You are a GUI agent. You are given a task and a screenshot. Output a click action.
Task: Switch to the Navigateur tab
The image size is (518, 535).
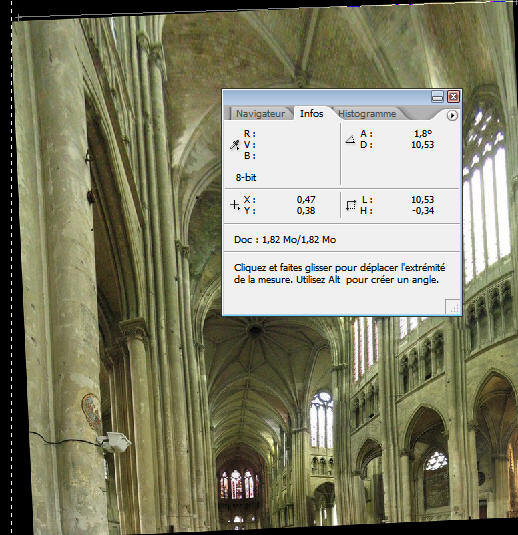click(x=260, y=114)
